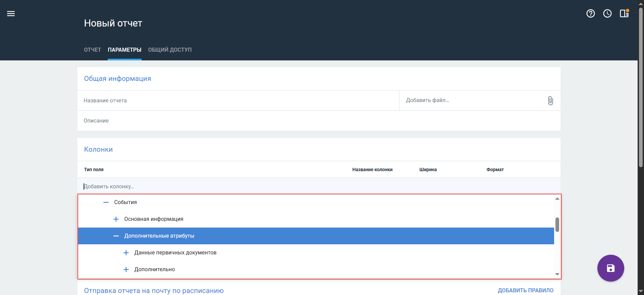
Task: Click Добавить правило link
Action: [525, 290]
